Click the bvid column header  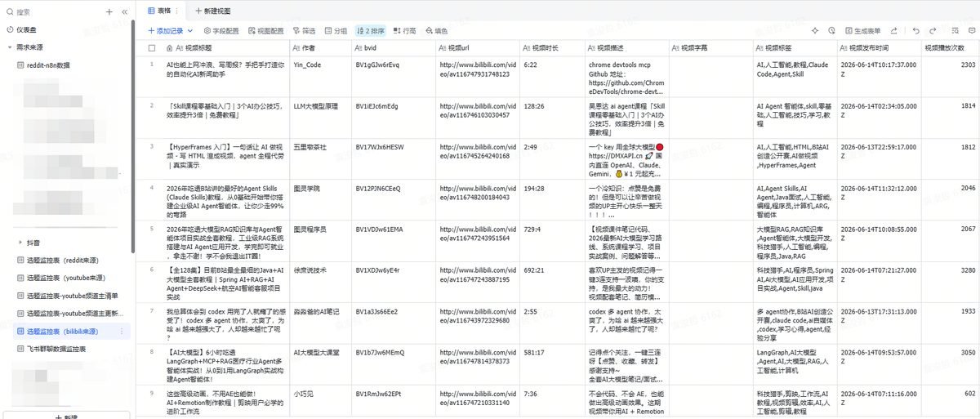(x=394, y=48)
